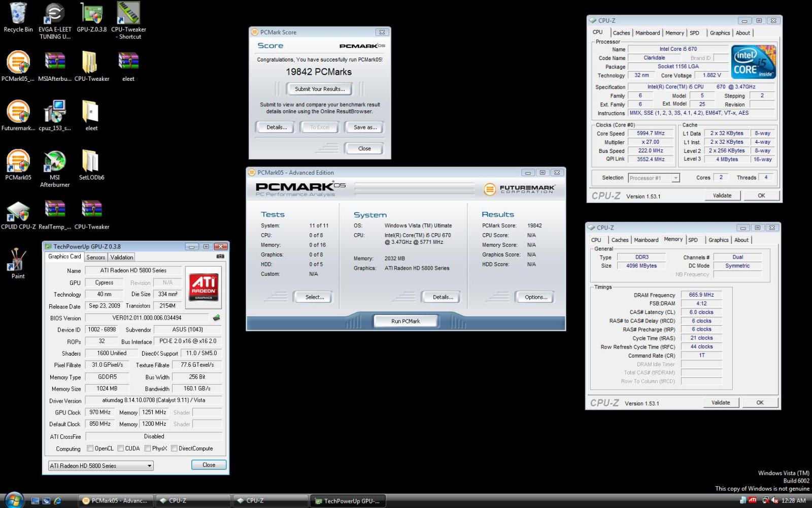Click Save as button in PCMark Score dialog

coord(365,128)
